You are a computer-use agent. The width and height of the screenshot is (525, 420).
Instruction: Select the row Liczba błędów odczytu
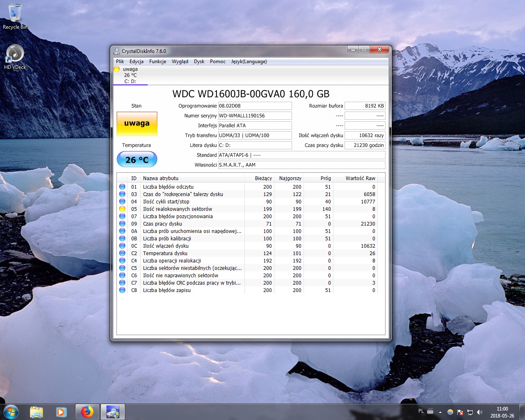pyautogui.click(x=247, y=187)
